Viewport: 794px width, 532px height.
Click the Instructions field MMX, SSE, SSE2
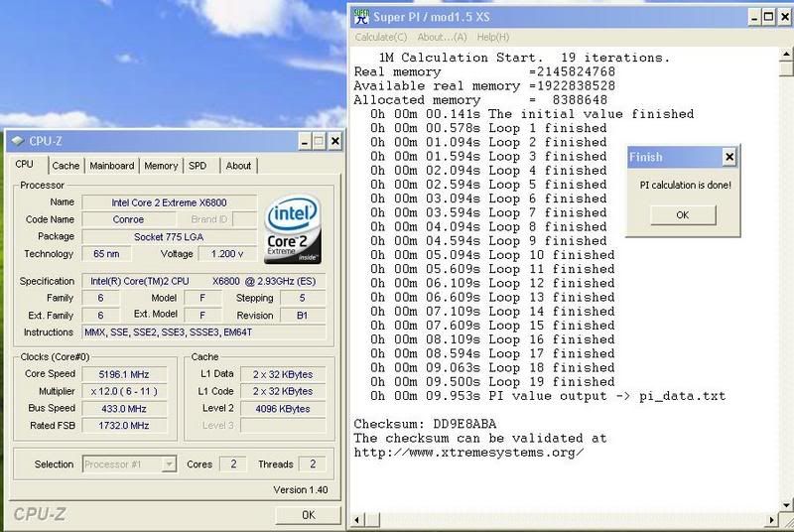(x=203, y=332)
